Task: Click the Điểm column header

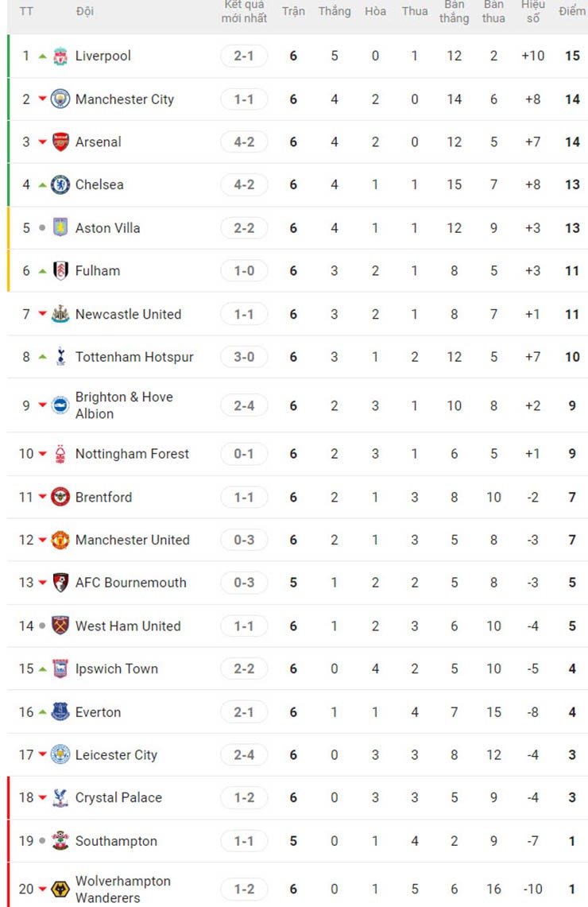Action: 571,12
